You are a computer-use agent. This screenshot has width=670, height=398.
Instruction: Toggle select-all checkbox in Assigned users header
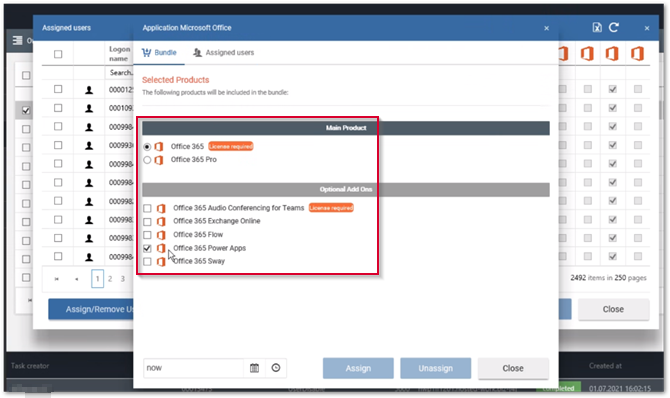(58, 54)
